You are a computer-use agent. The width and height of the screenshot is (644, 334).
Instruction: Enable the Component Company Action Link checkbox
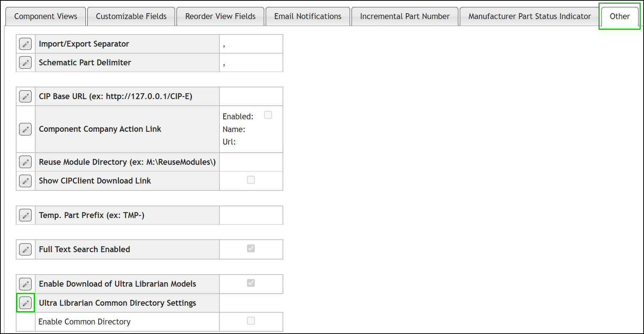pyautogui.click(x=268, y=115)
